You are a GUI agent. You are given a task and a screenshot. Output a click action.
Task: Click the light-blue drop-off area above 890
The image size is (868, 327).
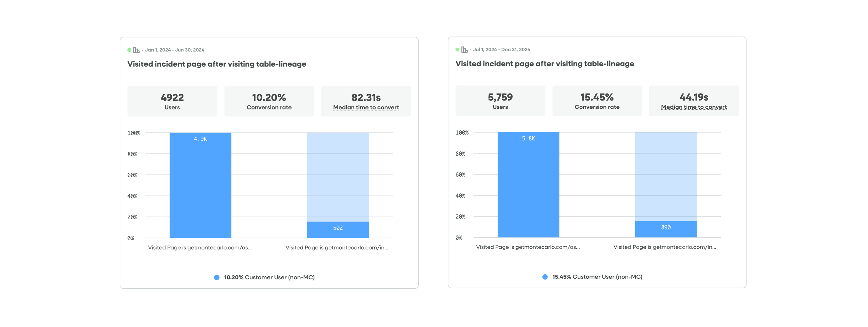[x=666, y=177]
